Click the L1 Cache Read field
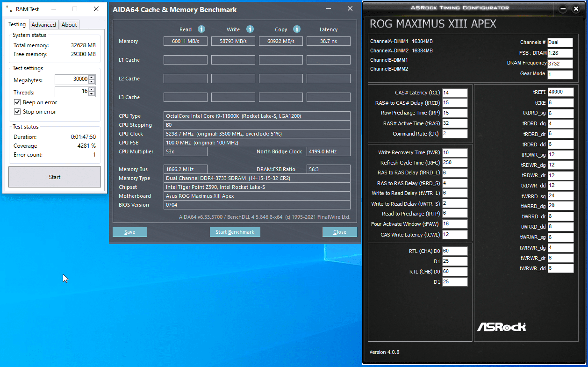Viewport: 588px width, 367px height. point(186,60)
